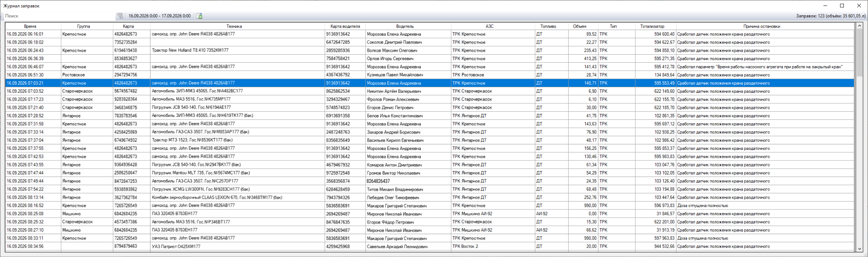This screenshot has height=257, width=868.
Task: Click the vertical scrollbar thumb
Action: (859, 53)
